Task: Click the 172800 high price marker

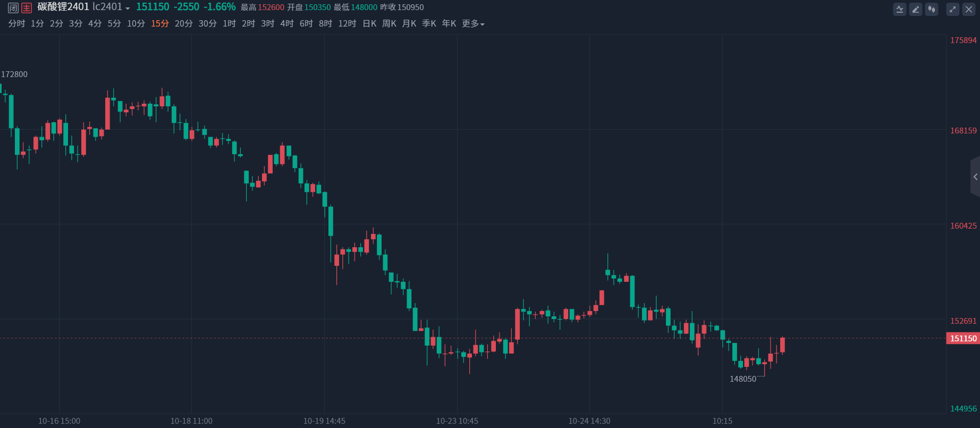Action: (14, 74)
